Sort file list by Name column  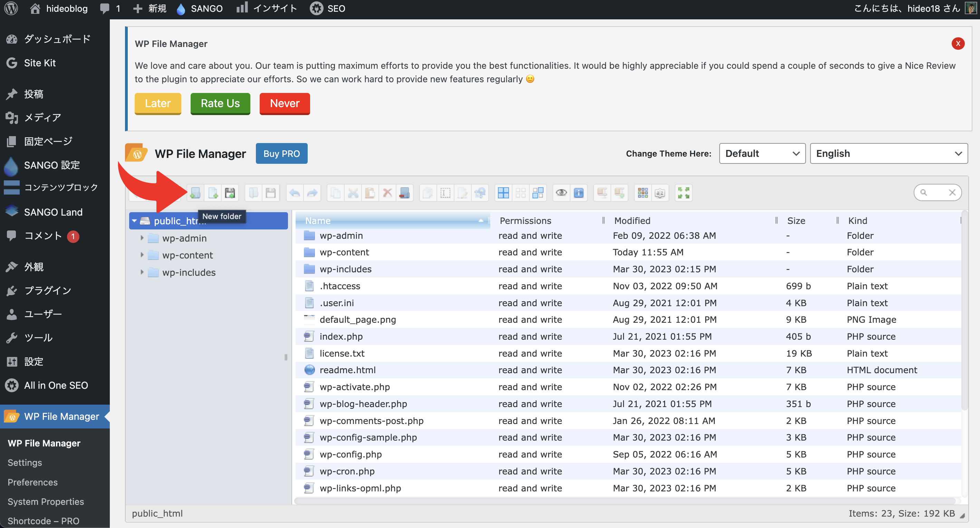click(x=393, y=220)
